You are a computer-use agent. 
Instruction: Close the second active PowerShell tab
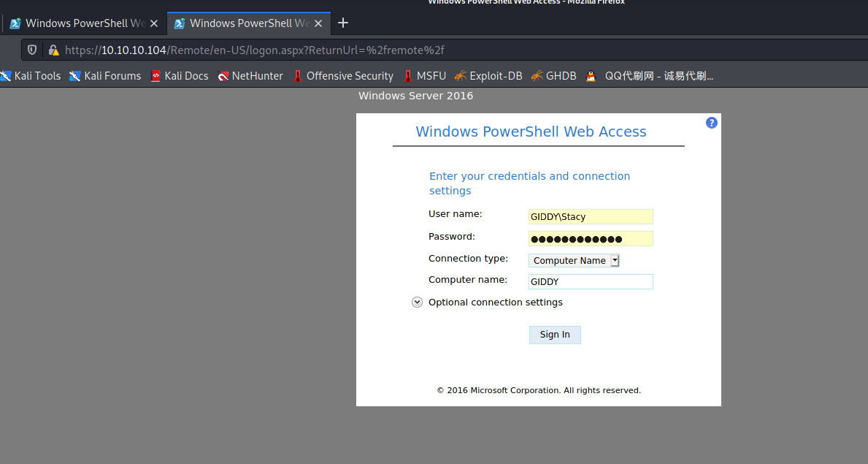(318, 23)
